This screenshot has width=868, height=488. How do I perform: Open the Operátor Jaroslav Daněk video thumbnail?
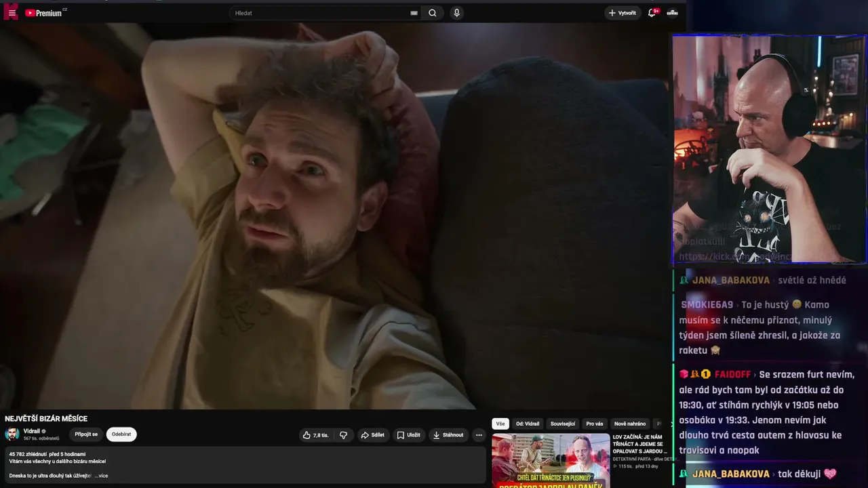coord(551,461)
